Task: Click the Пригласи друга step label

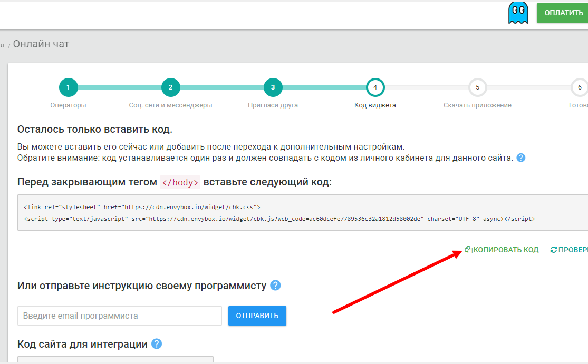Action: 273,105
